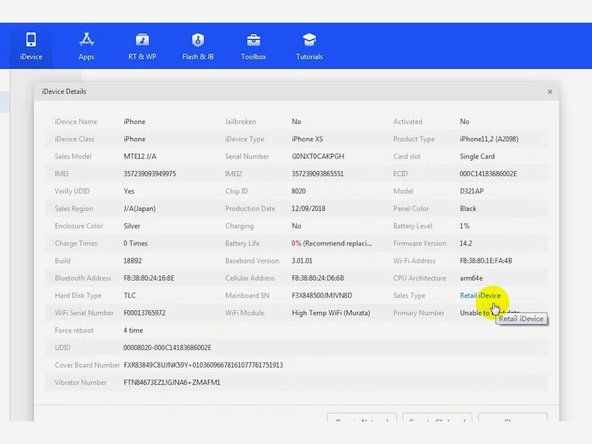The image size is (592, 444).
Task: Select the Panel Color Black value
Action: pyautogui.click(x=468, y=208)
